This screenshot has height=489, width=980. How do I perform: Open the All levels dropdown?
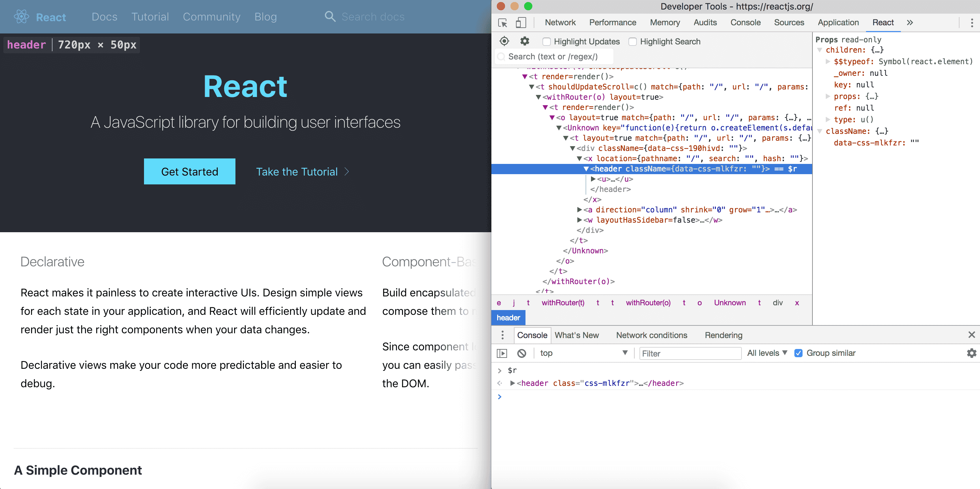pyautogui.click(x=767, y=353)
